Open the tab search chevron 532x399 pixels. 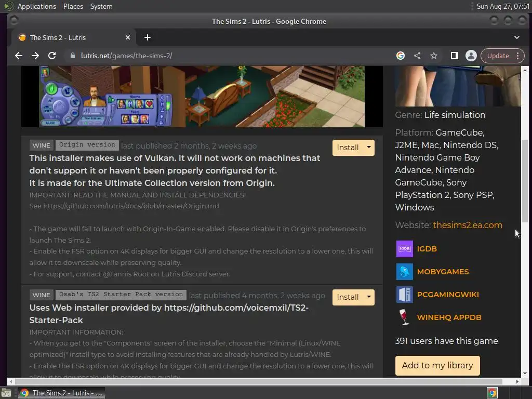[517, 37]
